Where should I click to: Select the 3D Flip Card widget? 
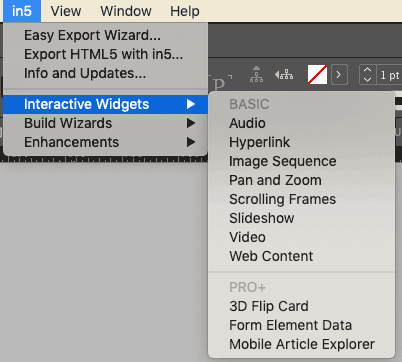pos(301,306)
